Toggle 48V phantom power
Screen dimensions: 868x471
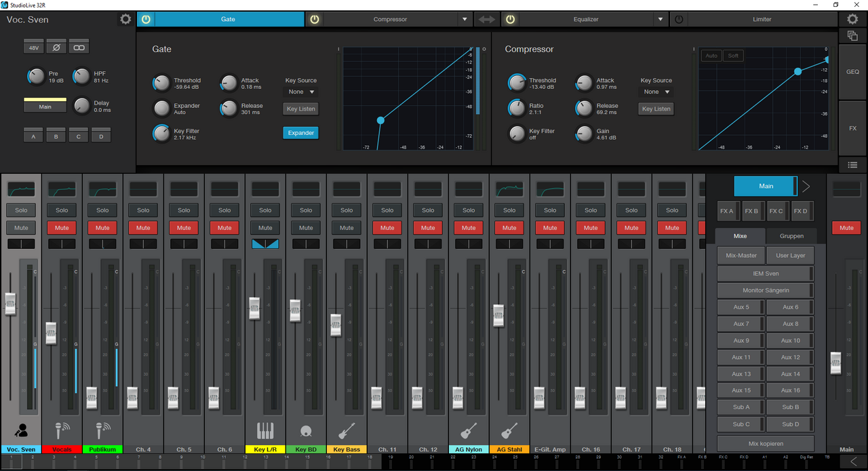pos(33,48)
